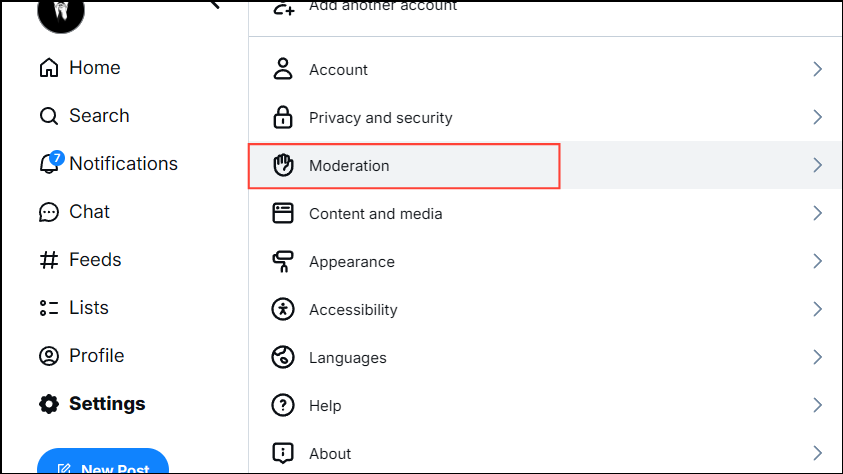
Task: Click the Lists icon in sidebar
Action: 48,308
